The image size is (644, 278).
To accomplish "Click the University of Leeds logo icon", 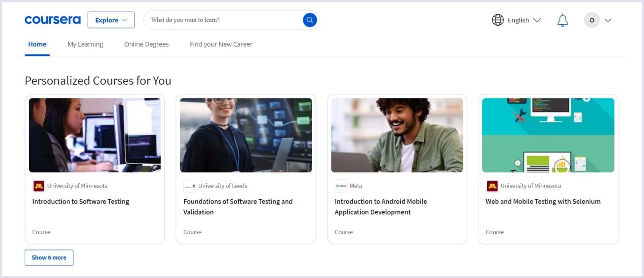I will [x=190, y=186].
